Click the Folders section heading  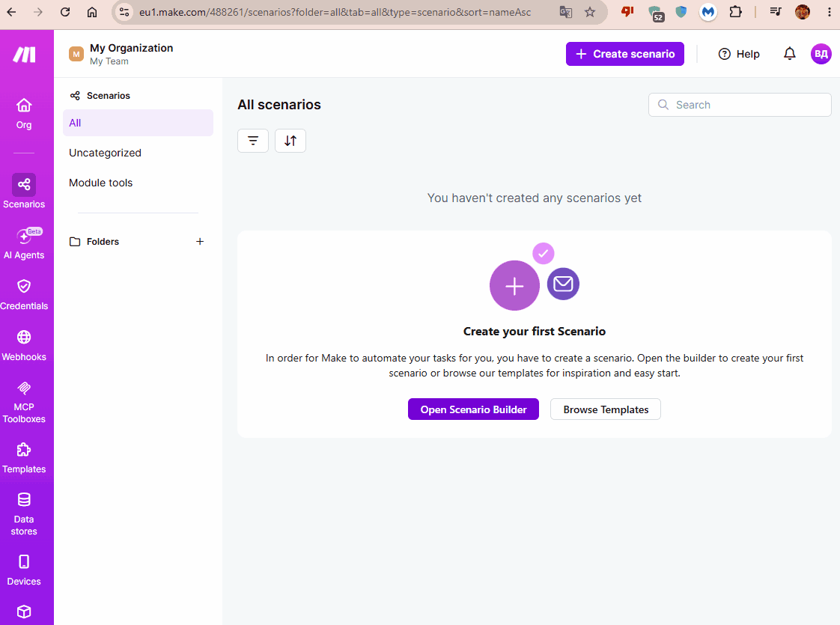94,242
